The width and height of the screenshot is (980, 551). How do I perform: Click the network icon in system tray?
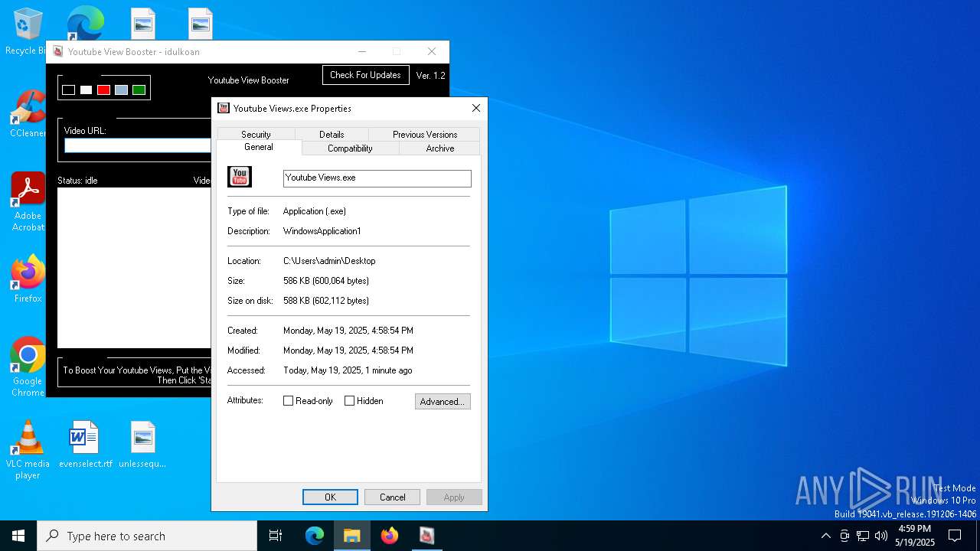[863, 536]
